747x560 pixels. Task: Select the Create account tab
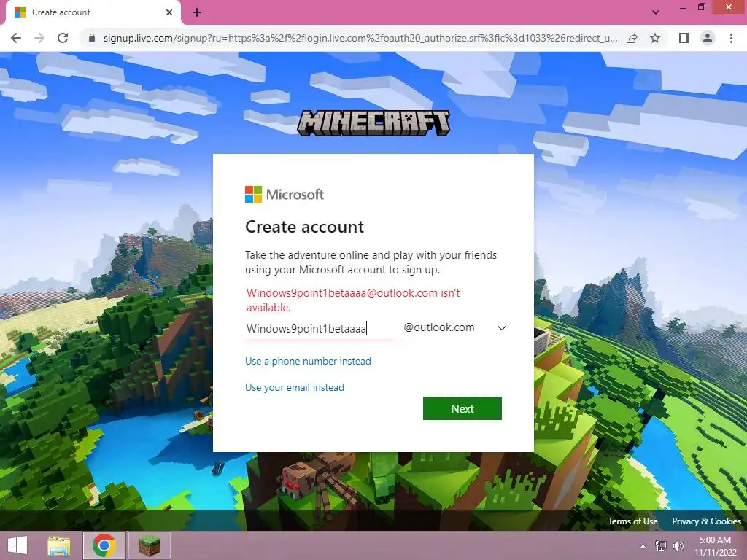93,12
